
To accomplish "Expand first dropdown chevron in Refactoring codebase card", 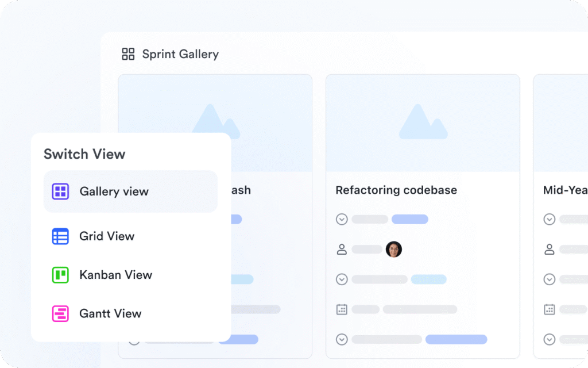I will point(342,219).
